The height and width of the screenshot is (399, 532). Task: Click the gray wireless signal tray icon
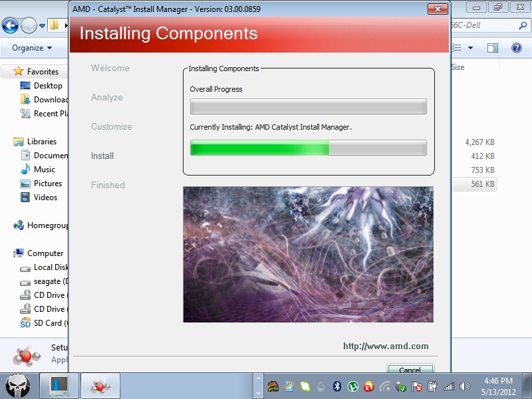click(385, 386)
